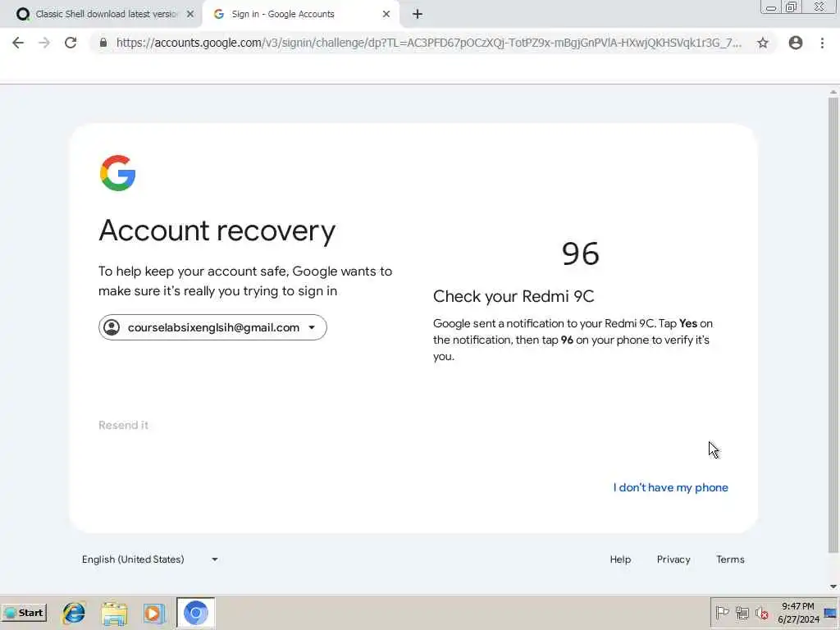Image resolution: width=840 pixels, height=630 pixels.
Task: Click the Resend it link
Action: point(123,426)
